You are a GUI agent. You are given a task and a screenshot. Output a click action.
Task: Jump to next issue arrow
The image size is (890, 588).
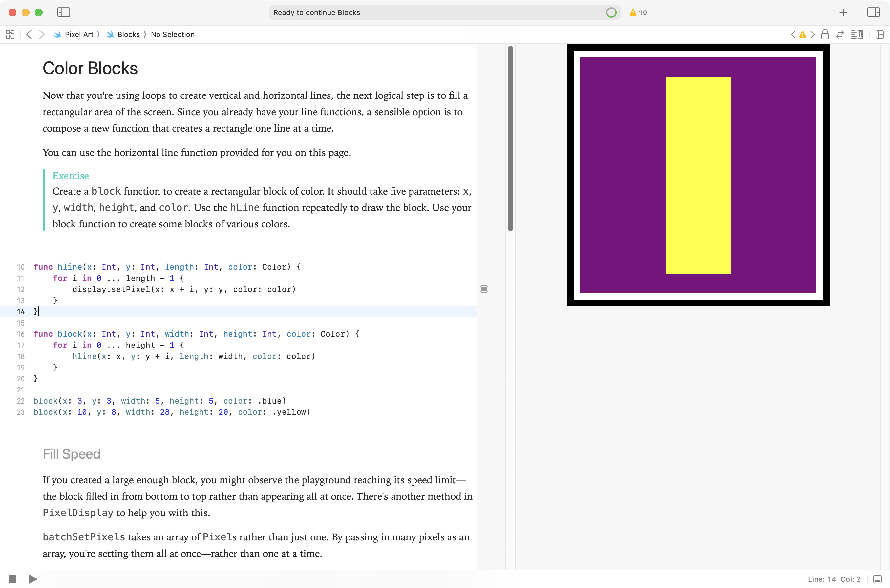click(812, 34)
